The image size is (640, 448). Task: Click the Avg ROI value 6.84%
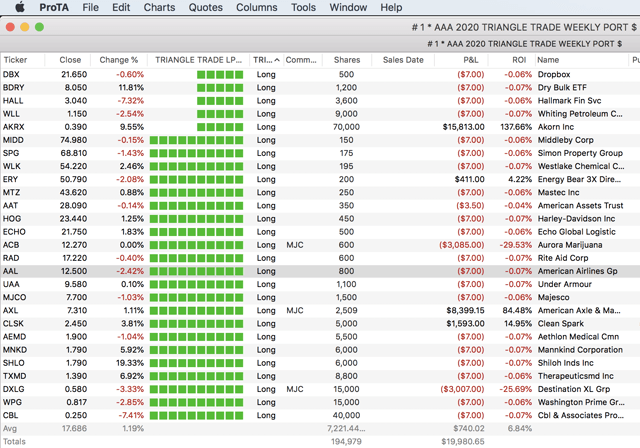pos(520,428)
